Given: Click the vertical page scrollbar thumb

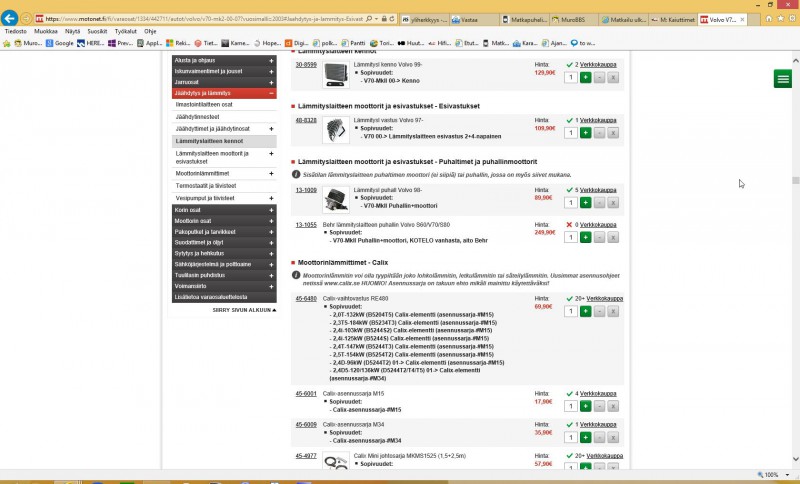Looking at the screenshot, I should click(795, 180).
